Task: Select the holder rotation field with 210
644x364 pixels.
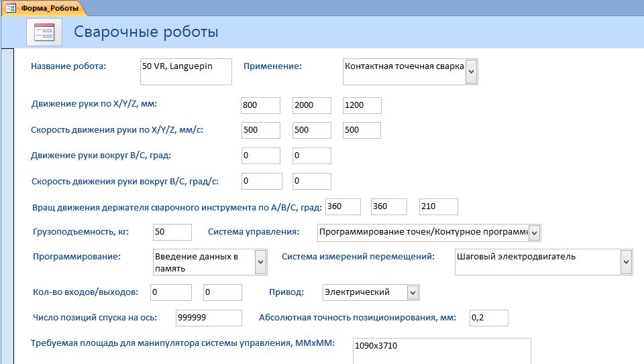Action: point(438,206)
